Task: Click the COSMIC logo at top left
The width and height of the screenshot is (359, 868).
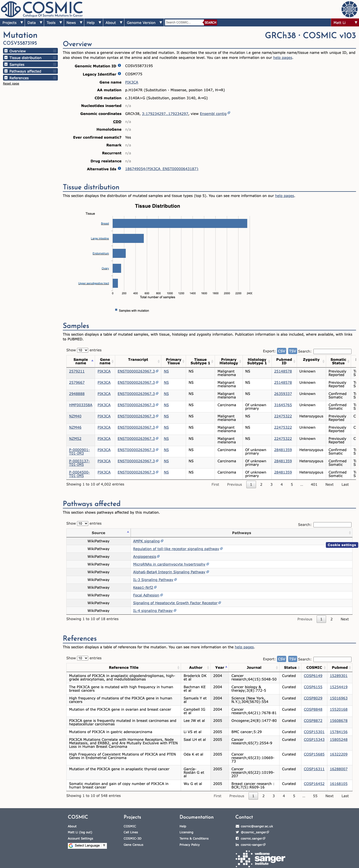Action: point(42,9)
